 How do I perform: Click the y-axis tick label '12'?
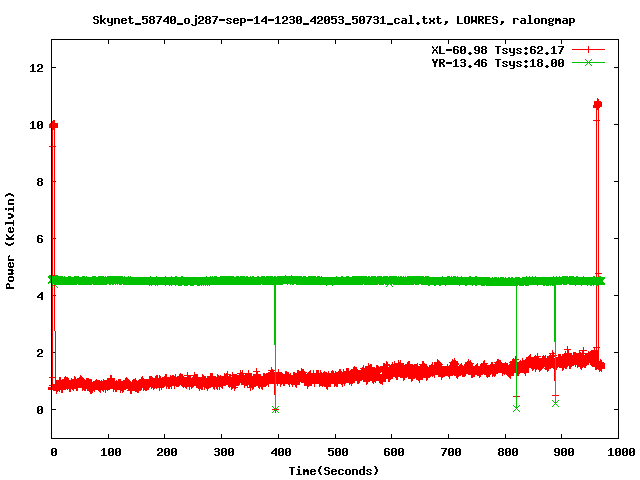(x=36, y=68)
